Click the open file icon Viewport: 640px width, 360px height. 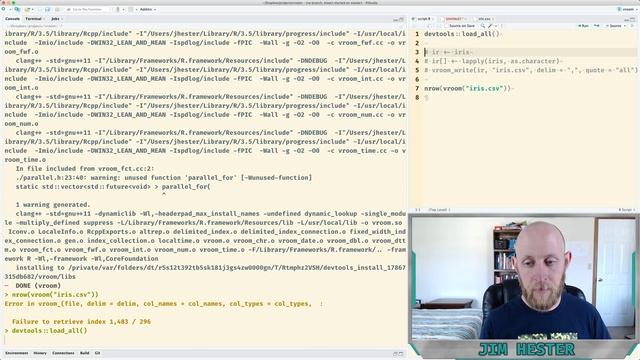coord(28,9)
